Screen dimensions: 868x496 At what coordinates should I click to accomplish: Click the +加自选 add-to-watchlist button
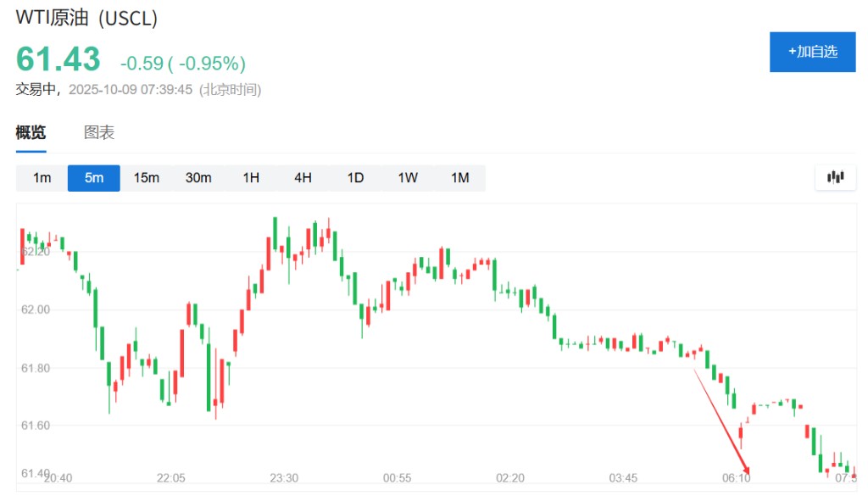pos(812,52)
